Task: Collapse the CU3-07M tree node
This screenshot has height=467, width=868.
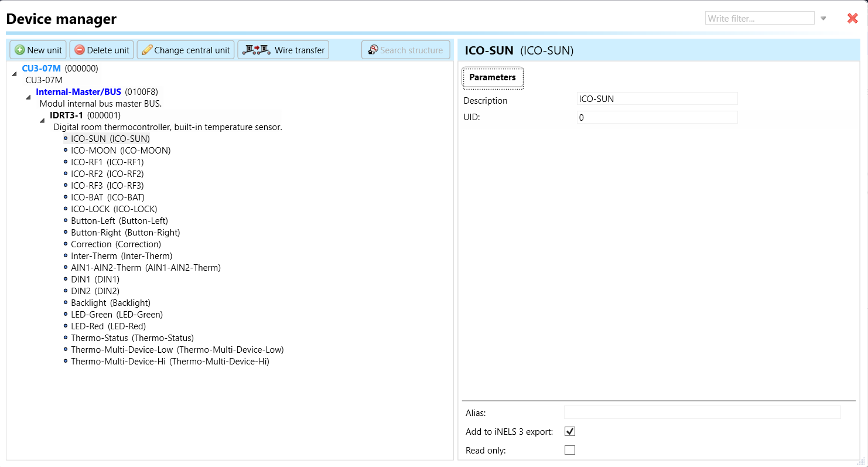Action: (x=14, y=73)
